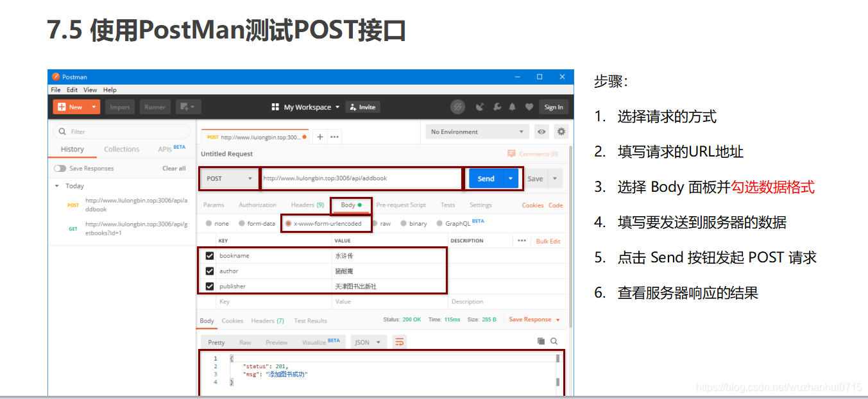Viewport: 868px width, 399px height.
Task: Click the sync-off status icon in Postman header
Action: [457, 107]
